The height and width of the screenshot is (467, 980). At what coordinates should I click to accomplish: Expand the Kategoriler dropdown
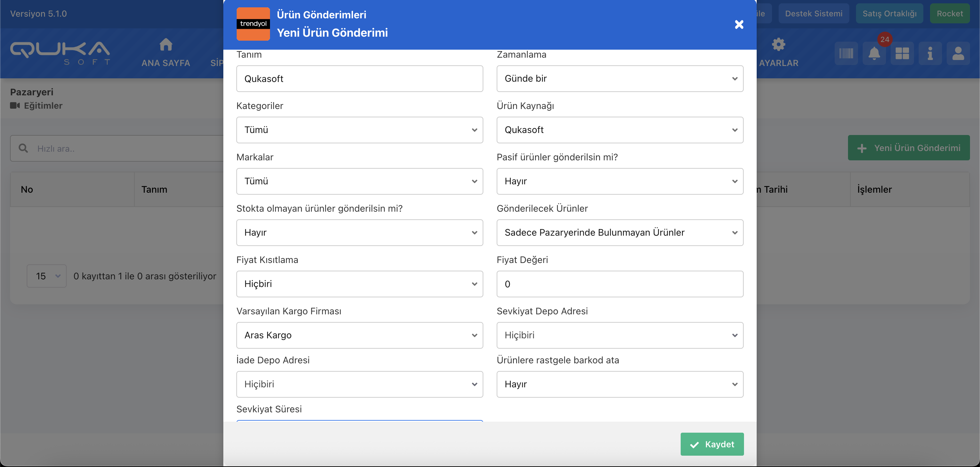click(x=360, y=130)
